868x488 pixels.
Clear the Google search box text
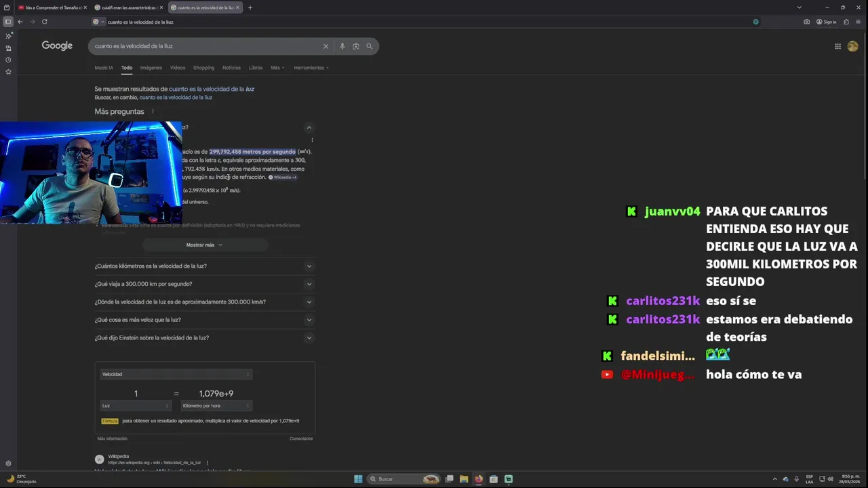pos(325,46)
